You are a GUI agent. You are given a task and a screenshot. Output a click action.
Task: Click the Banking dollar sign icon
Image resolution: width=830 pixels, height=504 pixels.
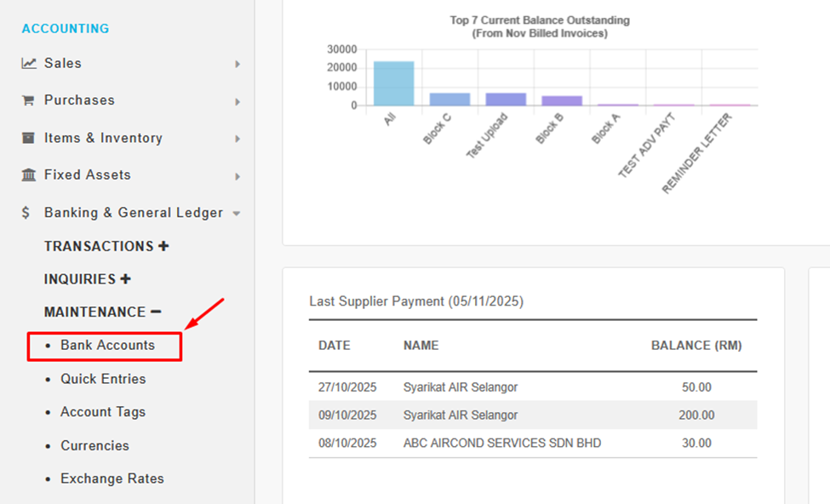click(27, 213)
